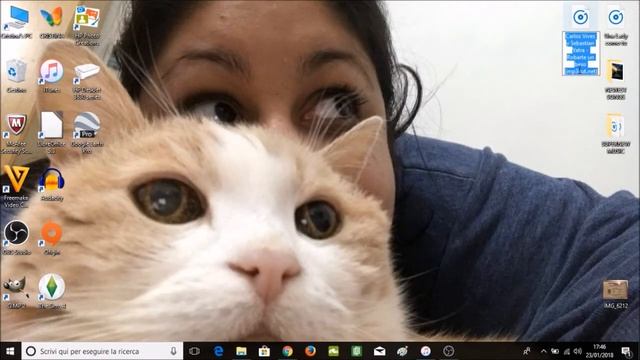Launch the GIMP desktop shortcut
Image resolution: width=640 pixels, height=360 pixels.
[16, 292]
